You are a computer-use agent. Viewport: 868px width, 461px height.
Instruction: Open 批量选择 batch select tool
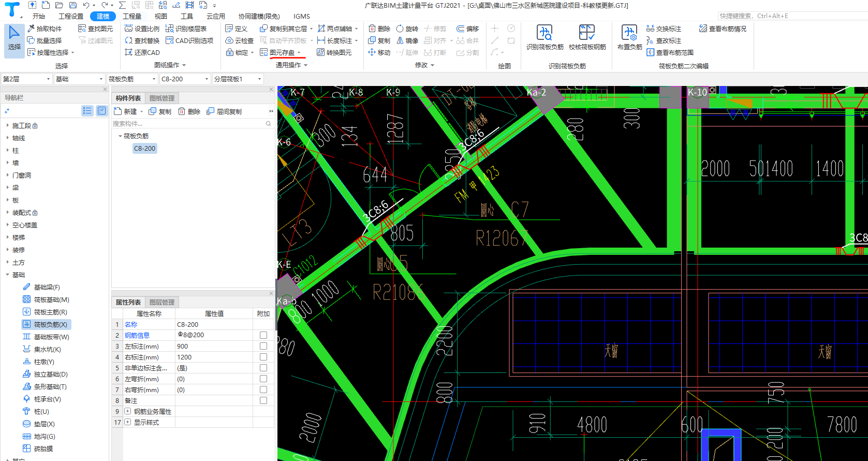[x=45, y=41]
